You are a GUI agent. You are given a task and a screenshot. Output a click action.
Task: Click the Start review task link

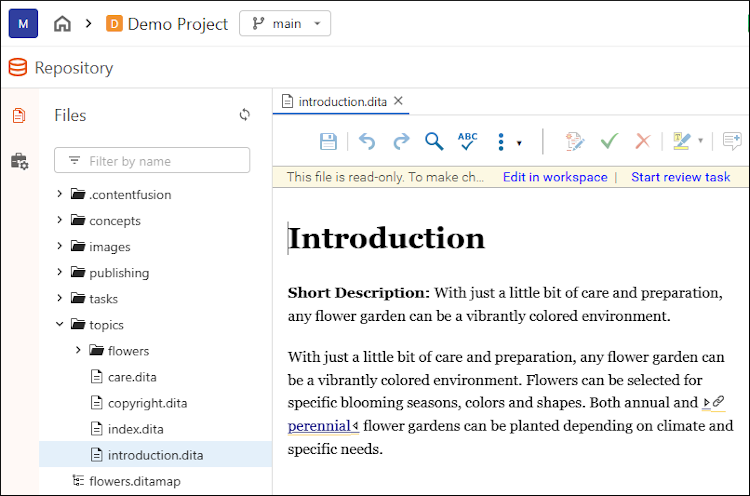(680, 177)
